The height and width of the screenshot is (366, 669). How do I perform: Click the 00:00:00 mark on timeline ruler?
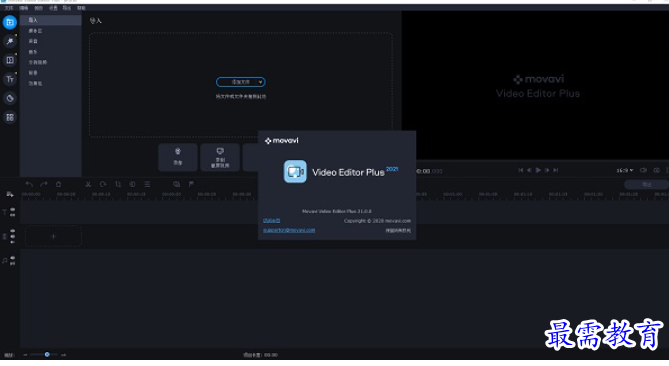tap(31, 195)
